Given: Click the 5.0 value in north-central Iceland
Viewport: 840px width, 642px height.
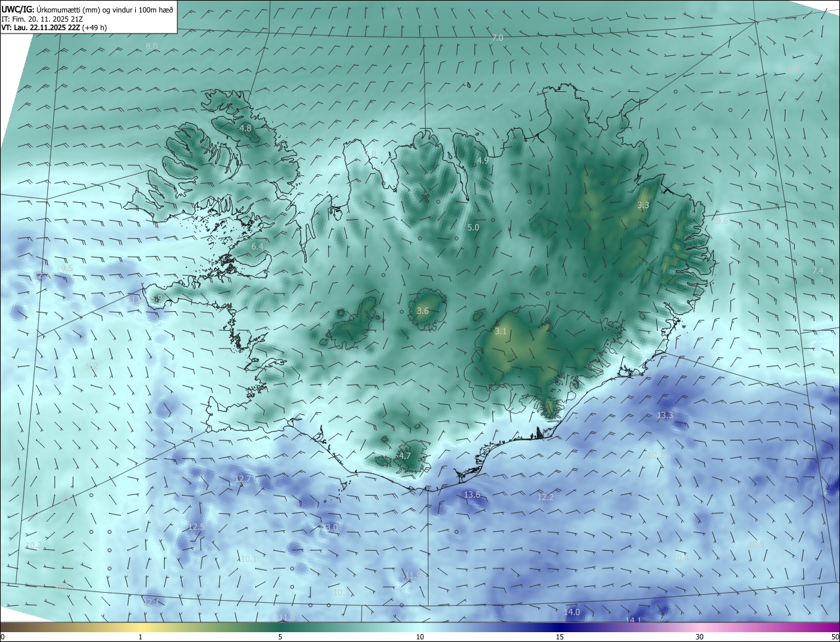Looking at the screenshot, I should tap(473, 228).
